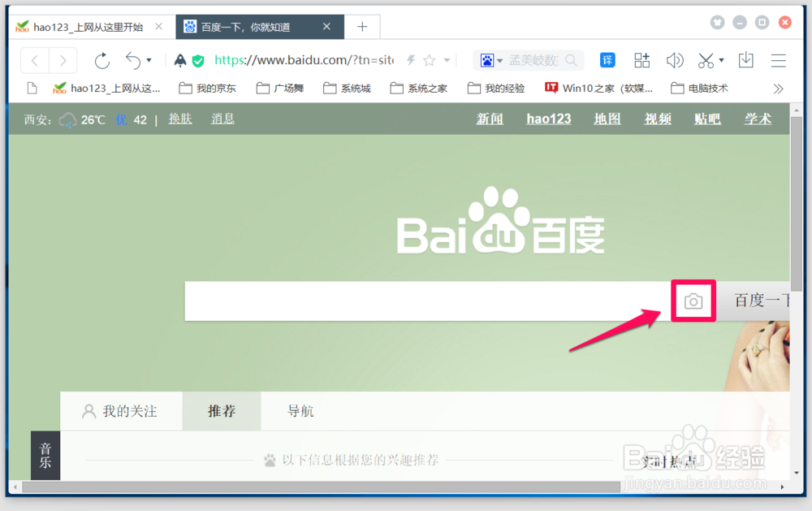The width and height of the screenshot is (812, 511).
Task: Click the Baidu search text box
Action: pos(428,301)
